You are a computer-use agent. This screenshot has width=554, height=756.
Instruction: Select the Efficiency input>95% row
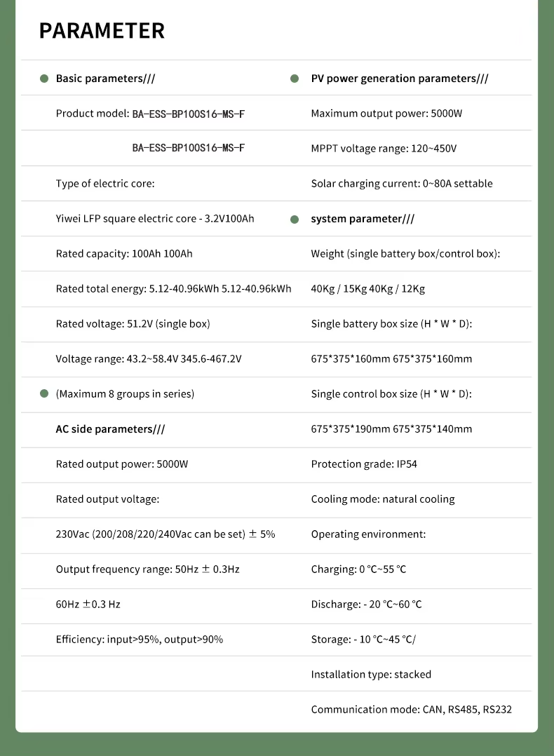pyautogui.click(x=140, y=640)
